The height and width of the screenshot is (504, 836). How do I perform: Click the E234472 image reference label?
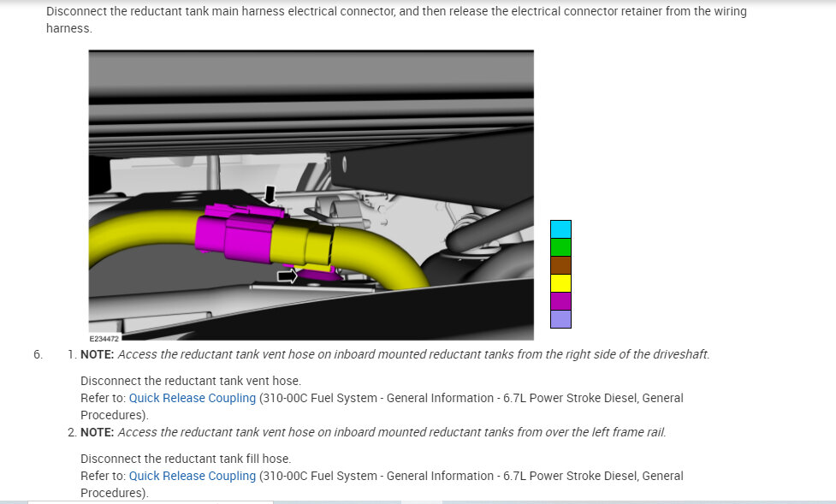[x=106, y=339]
